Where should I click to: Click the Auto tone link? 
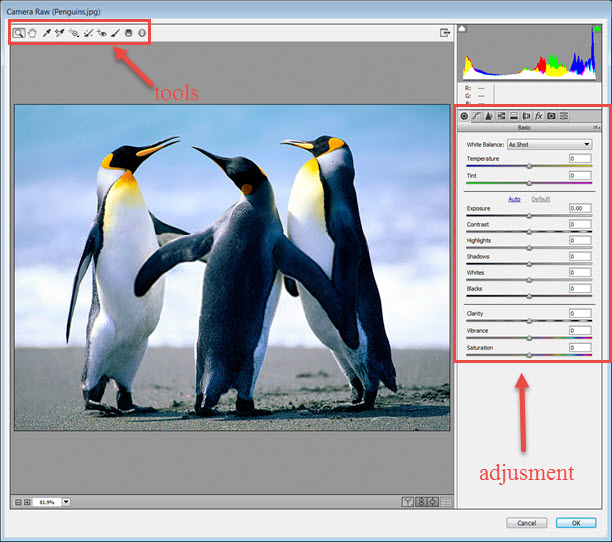point(514,199)
